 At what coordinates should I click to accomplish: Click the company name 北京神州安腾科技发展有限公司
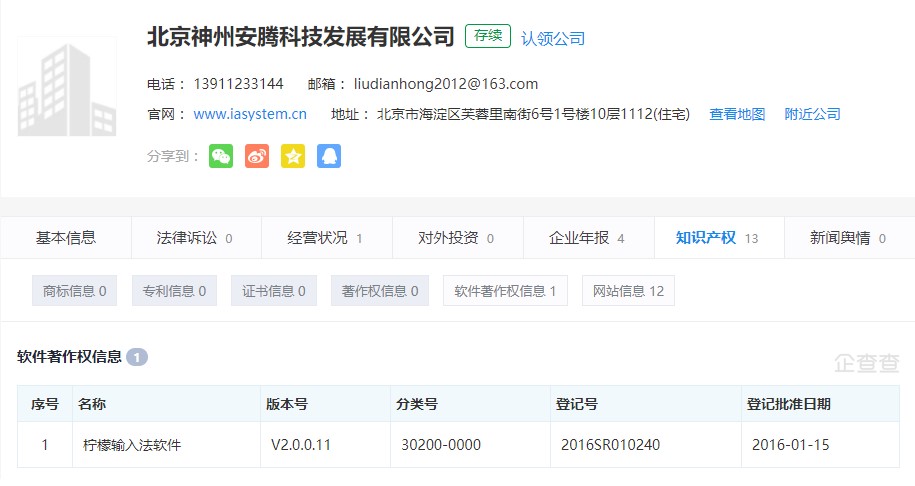click(301, 37)
